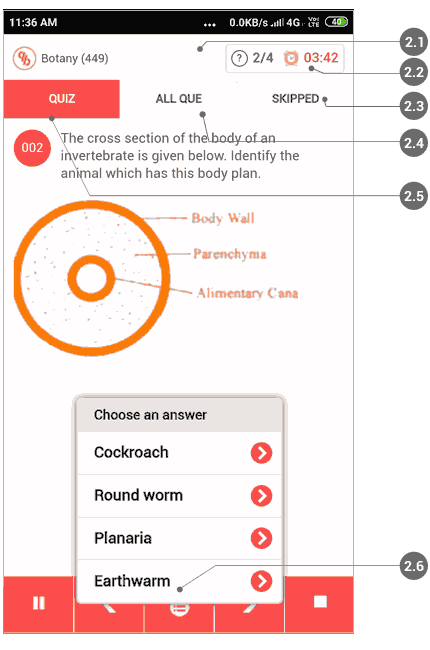This screenshot has height=650, width=430.
Task: Click the app logo beside Botany (449)
Action: 24,58
